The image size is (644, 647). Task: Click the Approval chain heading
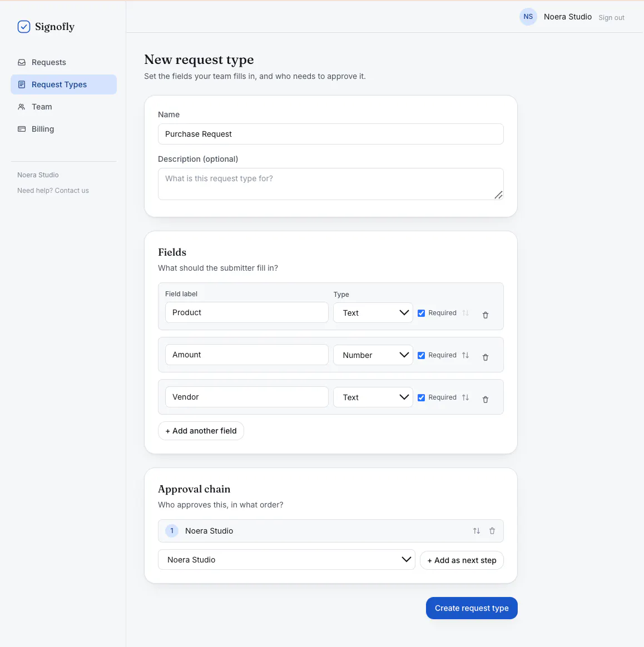click(x=194, y=489)
